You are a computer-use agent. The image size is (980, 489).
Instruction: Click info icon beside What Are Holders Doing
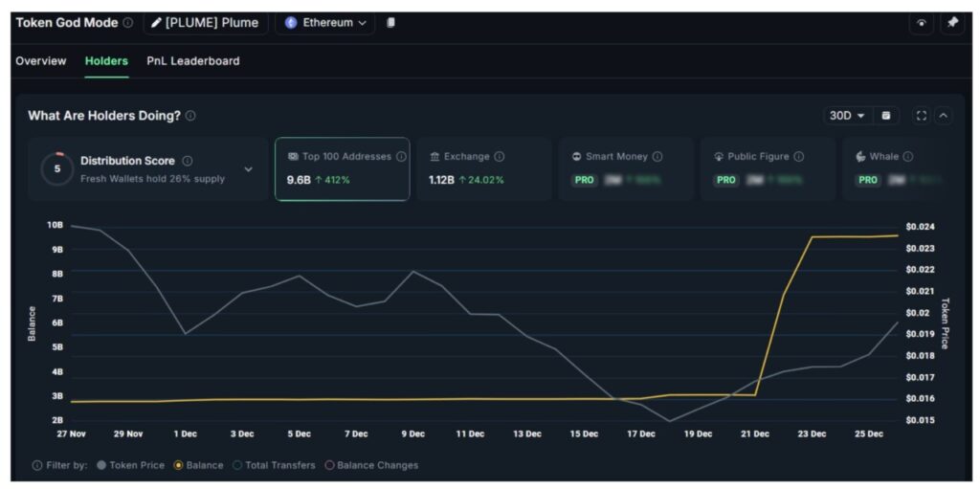tap(190, 116)
